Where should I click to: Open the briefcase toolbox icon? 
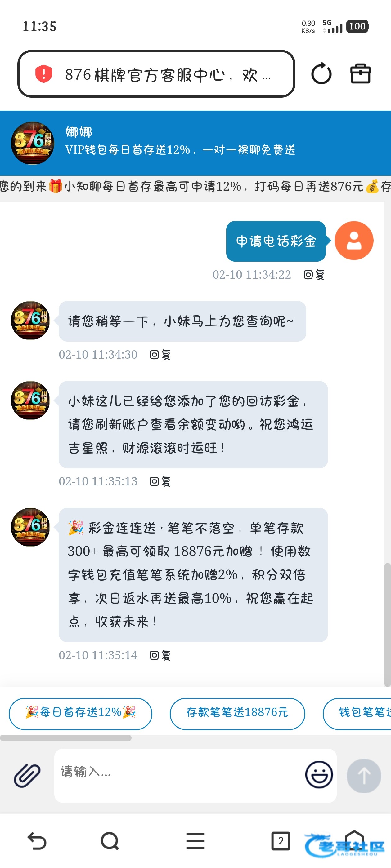point(360,74)
